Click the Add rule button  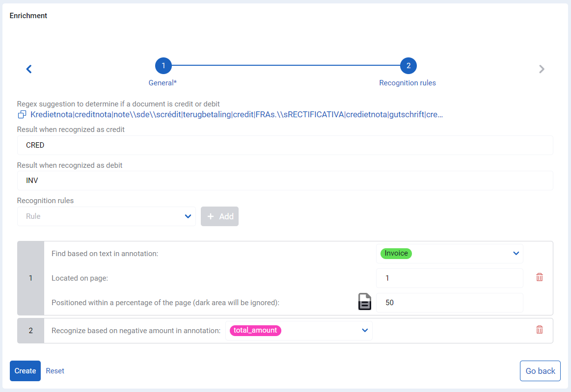(219, 216)
